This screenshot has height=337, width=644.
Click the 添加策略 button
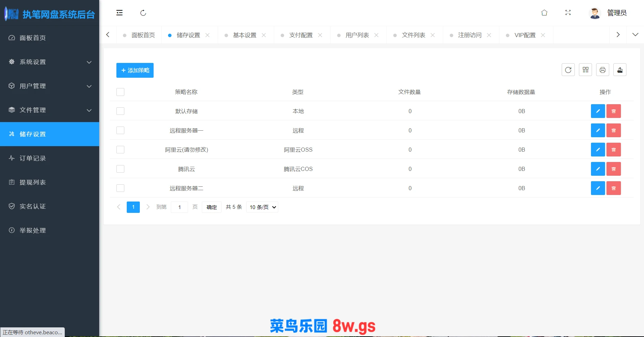135,70
